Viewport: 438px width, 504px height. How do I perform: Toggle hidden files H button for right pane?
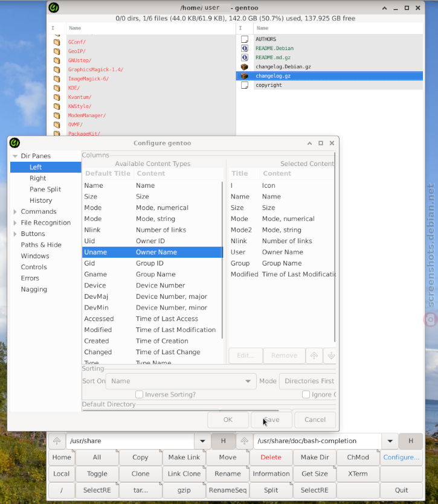[411, 441]
